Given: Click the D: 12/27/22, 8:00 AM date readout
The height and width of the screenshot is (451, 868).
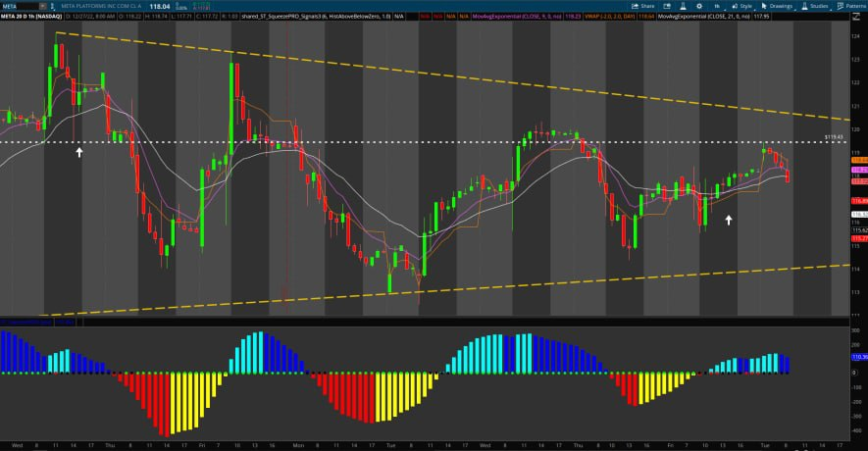Looking at the screenshot, I should coord(90,17).
